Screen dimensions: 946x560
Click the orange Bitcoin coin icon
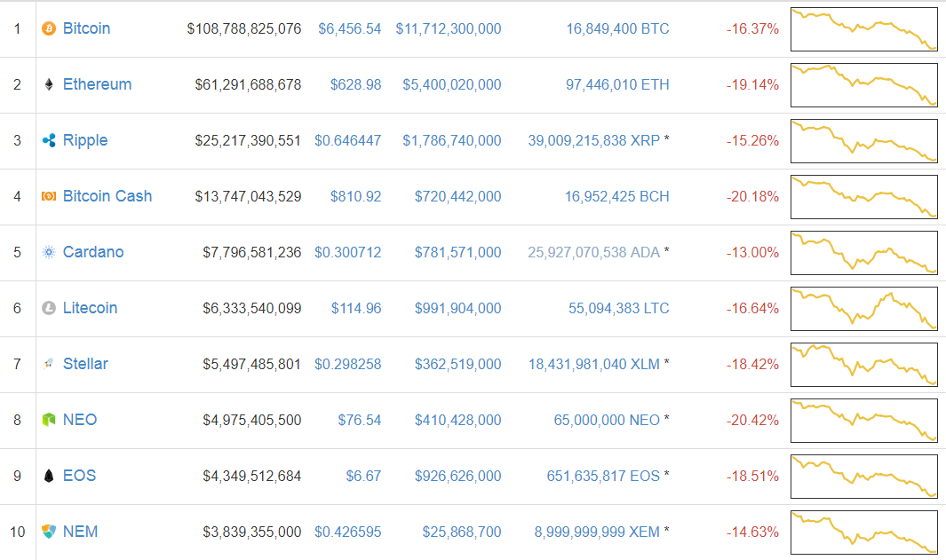[x=49, y=28]
